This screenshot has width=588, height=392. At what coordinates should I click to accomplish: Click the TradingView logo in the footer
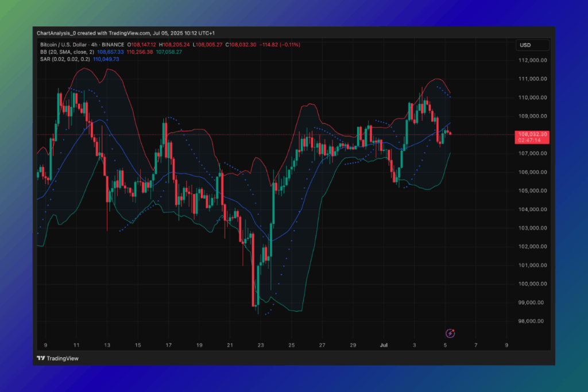point(57,358)
